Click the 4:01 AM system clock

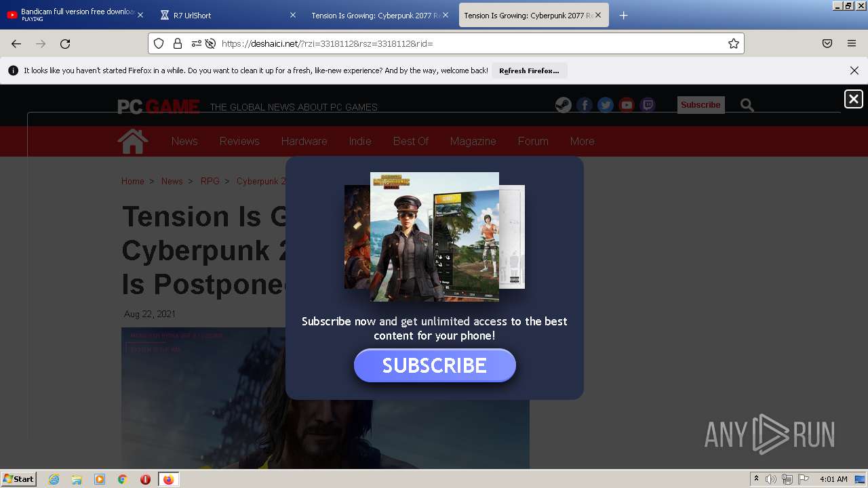click(x=833, y=479)
